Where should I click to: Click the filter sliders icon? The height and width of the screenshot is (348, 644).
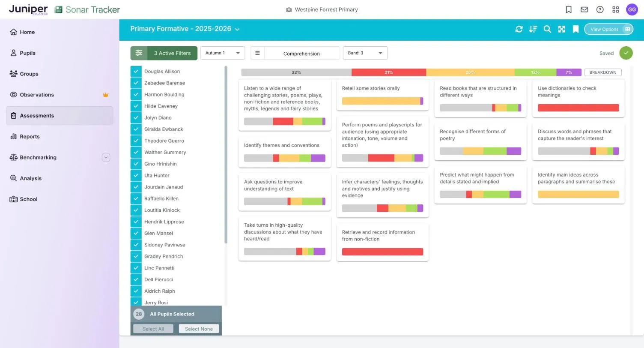(139, 53)
